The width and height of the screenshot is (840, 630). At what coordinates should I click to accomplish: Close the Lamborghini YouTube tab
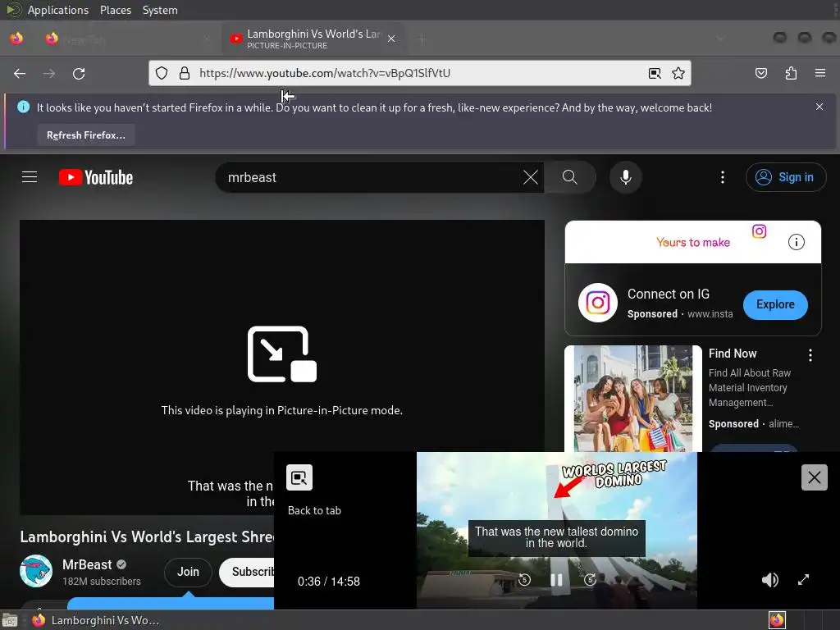tap(391, 39)
